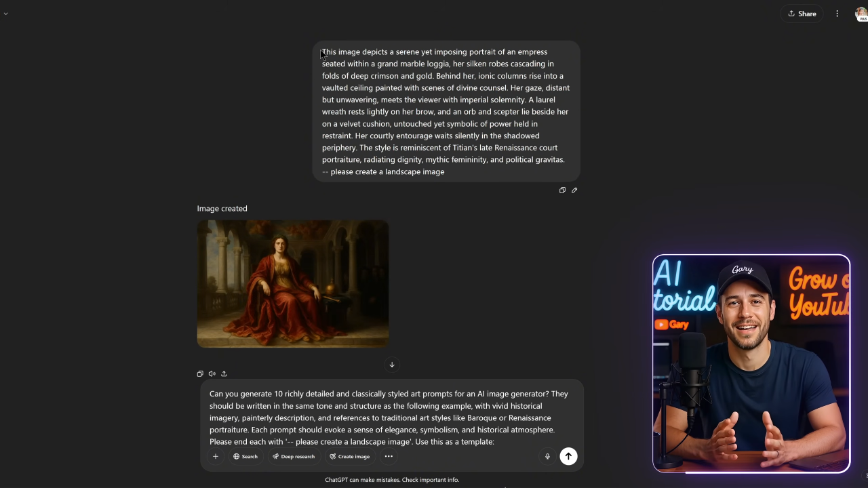Viewport: 868px width, 488px height.
Task: Enable the Search tool in composer
Action: (245, 456)
